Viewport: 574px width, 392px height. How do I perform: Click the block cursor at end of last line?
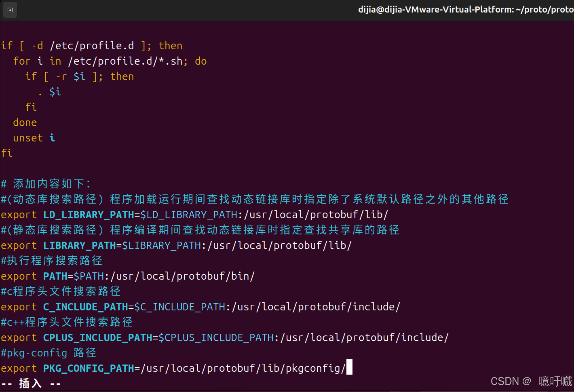pos(349,367)
